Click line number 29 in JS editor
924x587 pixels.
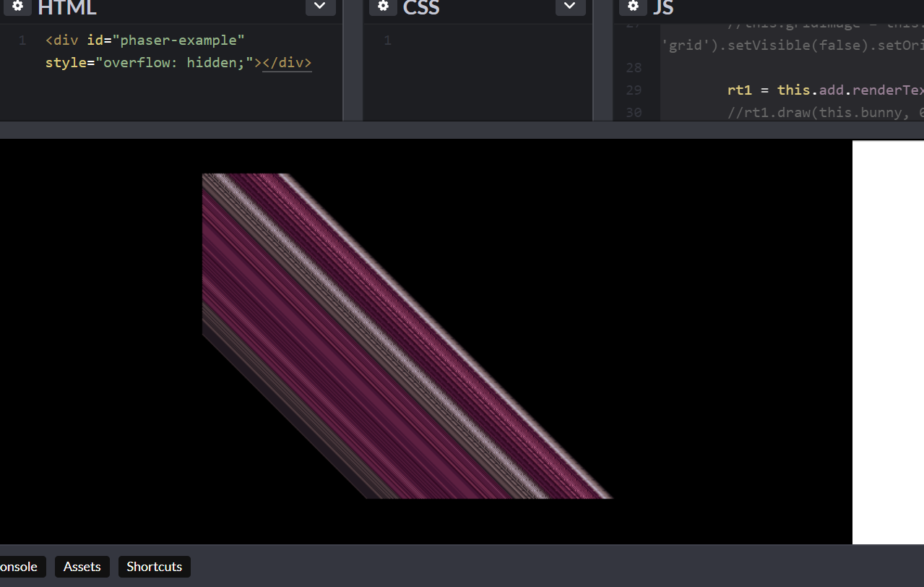click(x=634, y=90)
